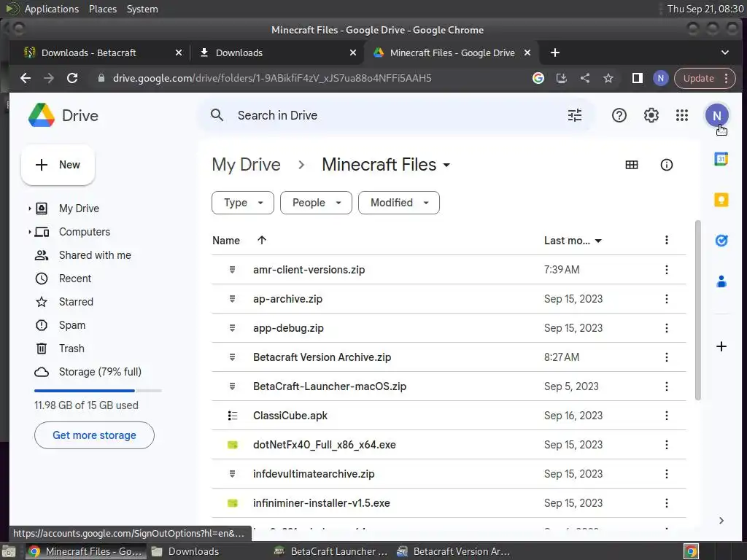Open Chrome profile N avatar in toolbar

660,78
